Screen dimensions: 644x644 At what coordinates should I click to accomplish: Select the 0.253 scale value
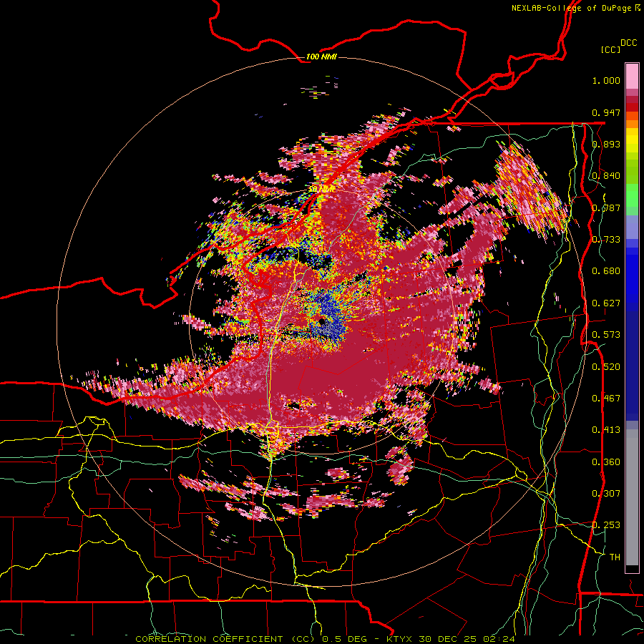click(x=606, y=525)
